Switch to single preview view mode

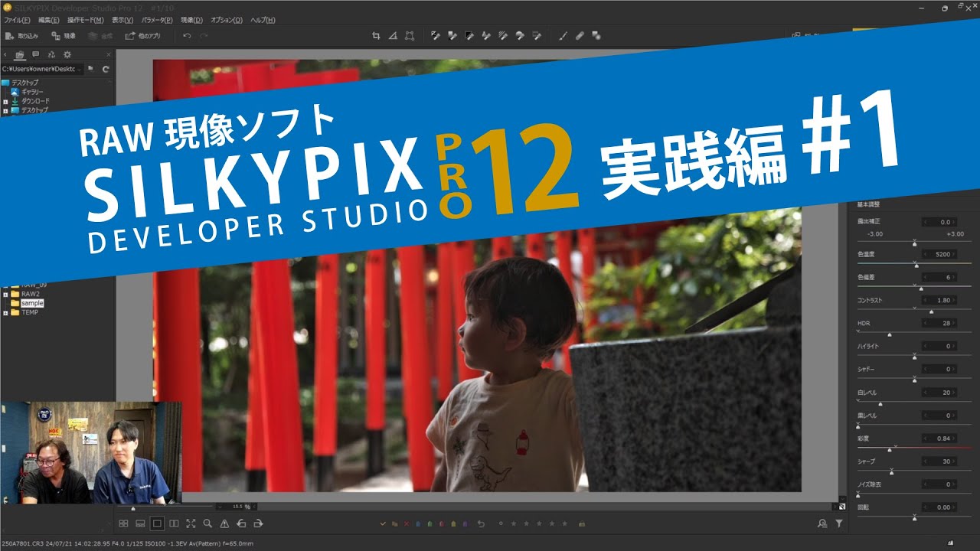click(157, 523)
